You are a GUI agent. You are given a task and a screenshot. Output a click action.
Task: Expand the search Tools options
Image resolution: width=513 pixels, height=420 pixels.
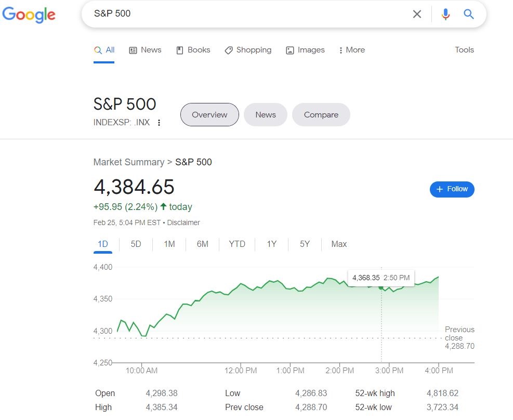coord(464,50)
